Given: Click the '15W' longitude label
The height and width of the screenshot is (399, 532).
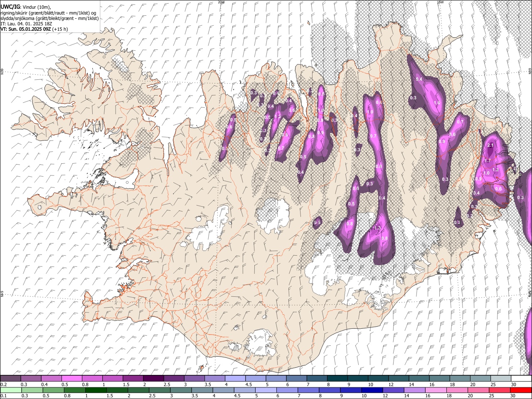Looking at the screenshot, I should 440,2.
